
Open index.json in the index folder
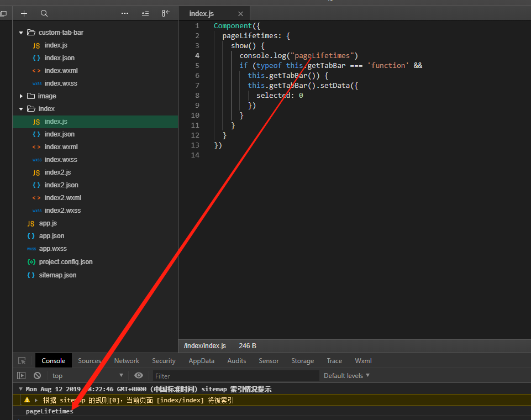pyautogui.click(x=60, y=134)
